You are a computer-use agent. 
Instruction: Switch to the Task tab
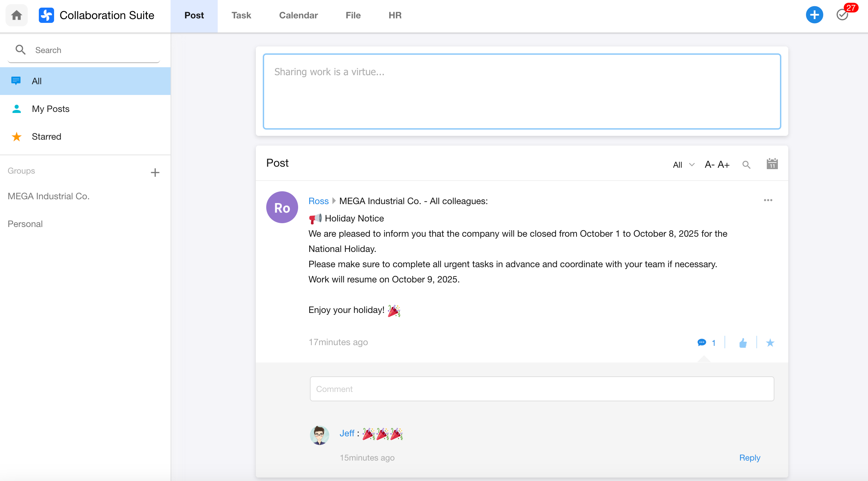(241, 15)
